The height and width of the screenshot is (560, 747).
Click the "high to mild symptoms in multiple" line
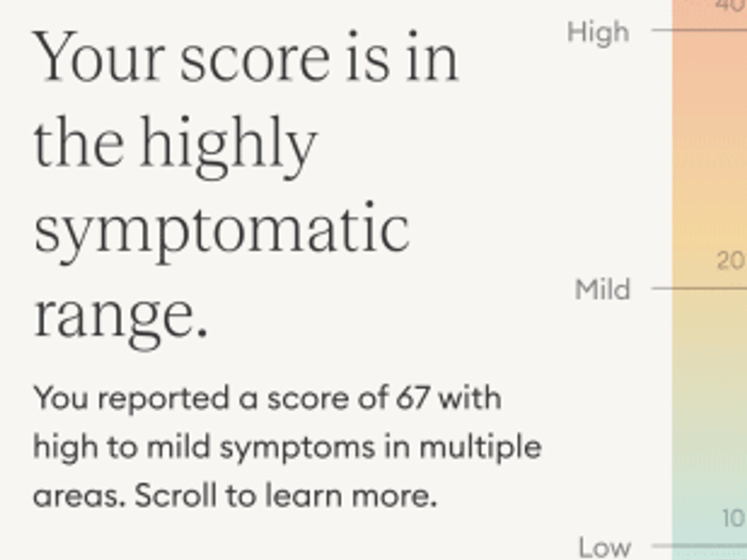(287, 447)
